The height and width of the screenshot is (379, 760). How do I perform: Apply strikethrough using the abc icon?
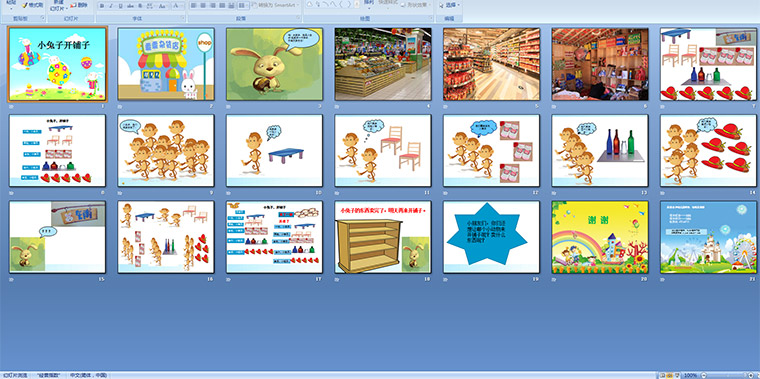click(x=130, y=6)
